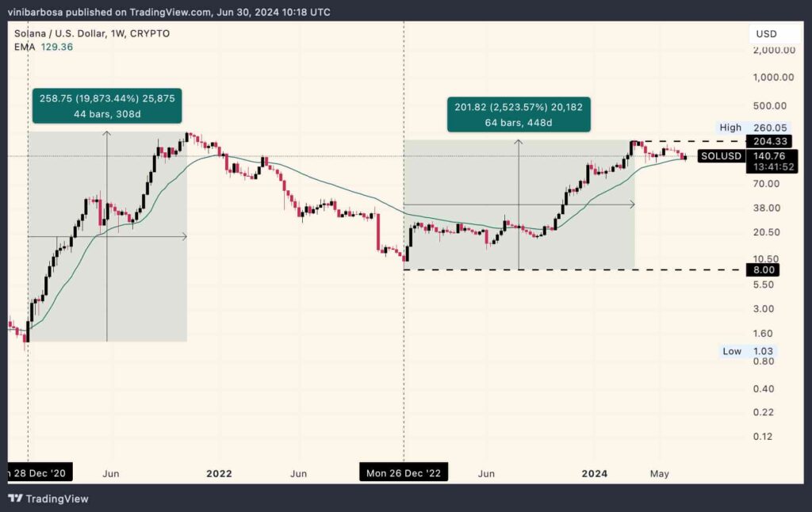Click the 13:41:52 bar countdown timer
Viewport: 812px width, 512px height.
[x=761, y=168]
